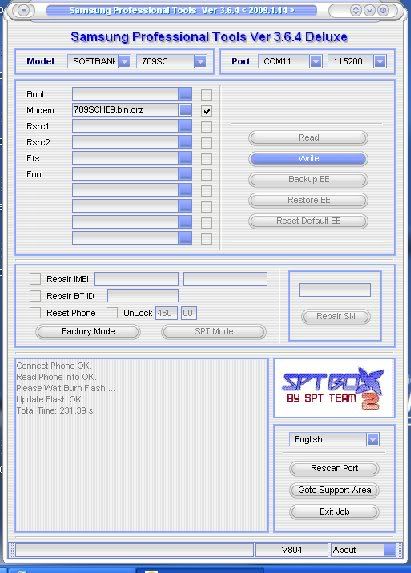Click the Repair SN button
The width and height of the screenshot is (411, 573).
coord(336,316)
